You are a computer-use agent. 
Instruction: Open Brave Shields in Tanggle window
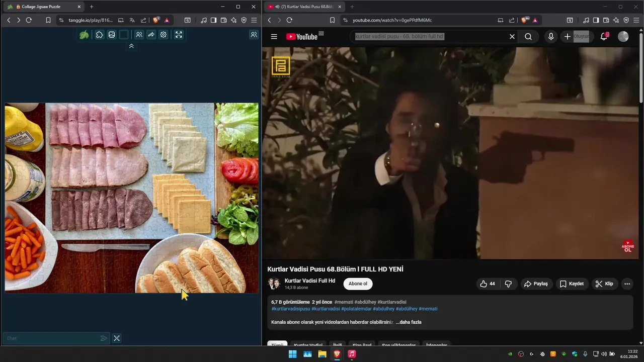[x=156, y=20]
